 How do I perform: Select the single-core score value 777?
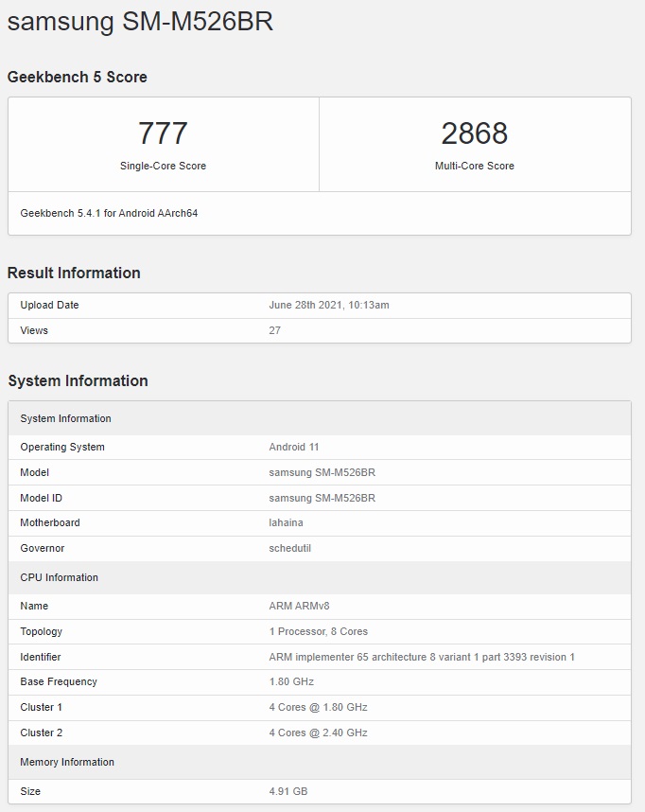point(163,133)
